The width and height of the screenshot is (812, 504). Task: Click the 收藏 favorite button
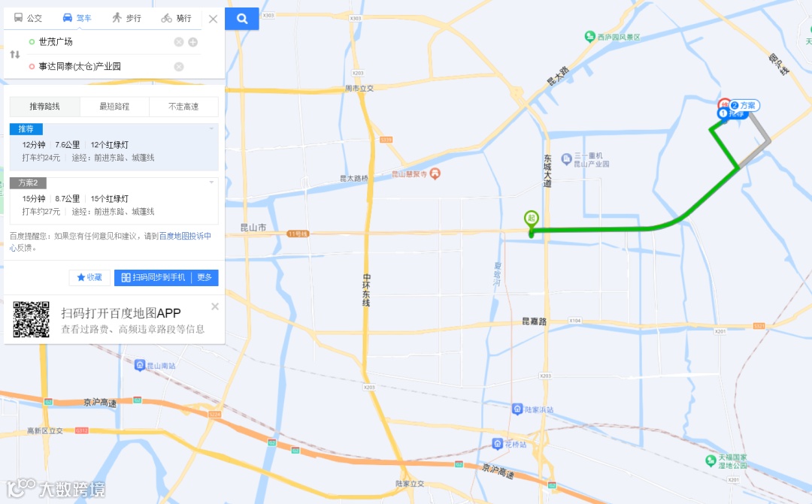point(89,277)
